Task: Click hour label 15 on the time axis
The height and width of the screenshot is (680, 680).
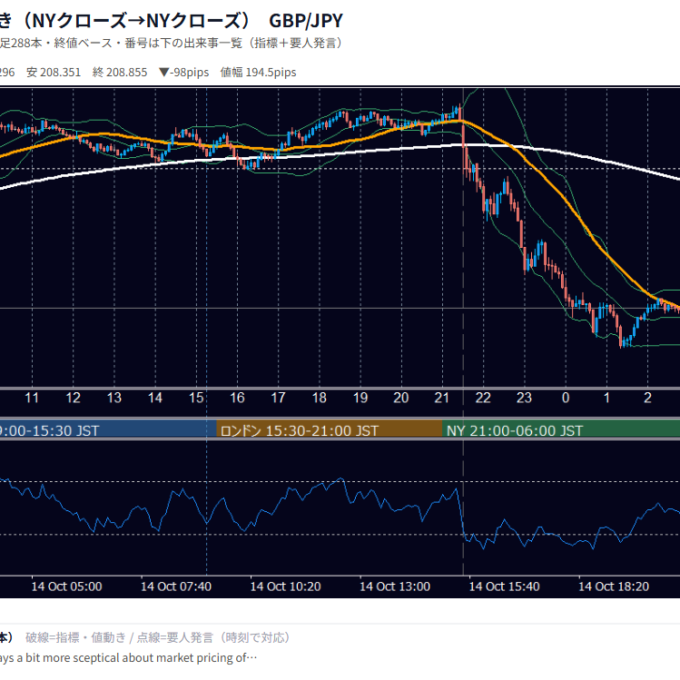Action: coord(196,398)
